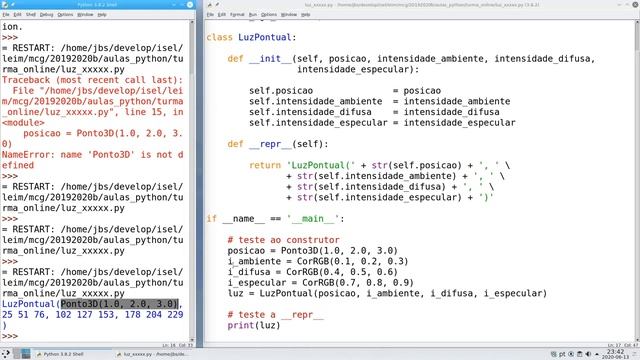Open File menu in editor window

point(210,14)
